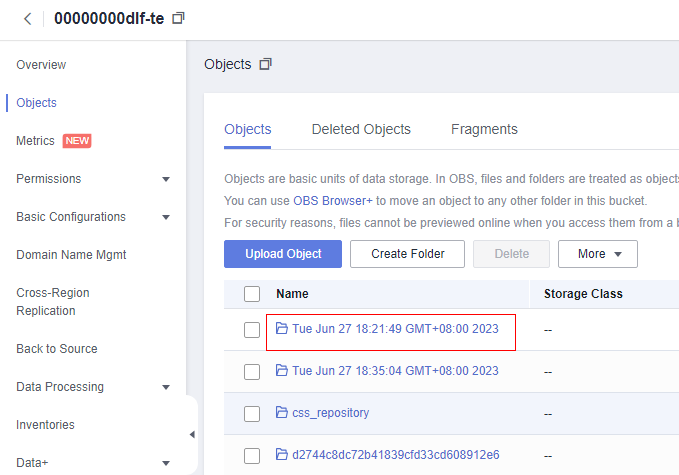Switch to the Deleted Objects tab
The width and height of the screenshot is (679, 475).
(361, 129)
